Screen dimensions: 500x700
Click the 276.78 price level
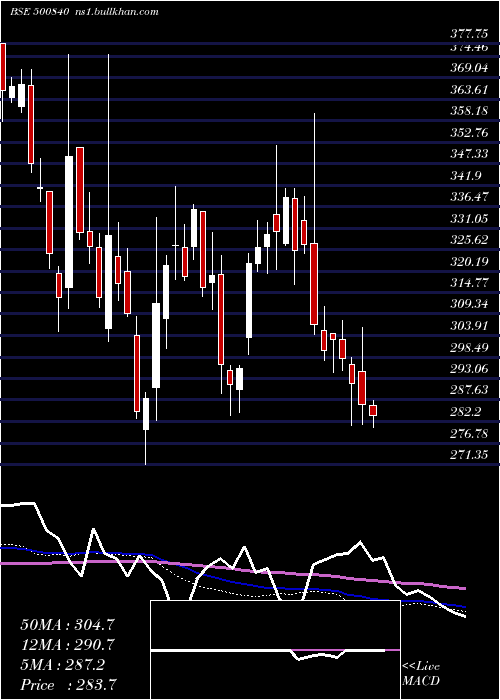(x=468, y=433)
